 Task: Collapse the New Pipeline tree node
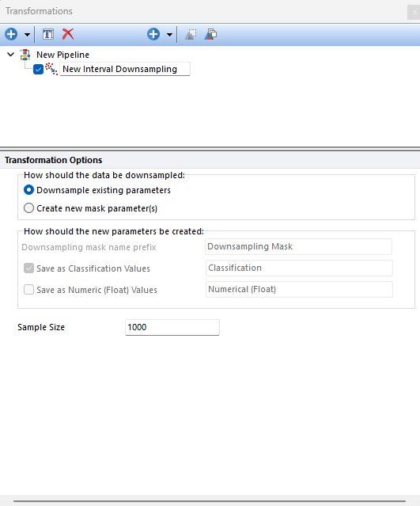point(10,55)
